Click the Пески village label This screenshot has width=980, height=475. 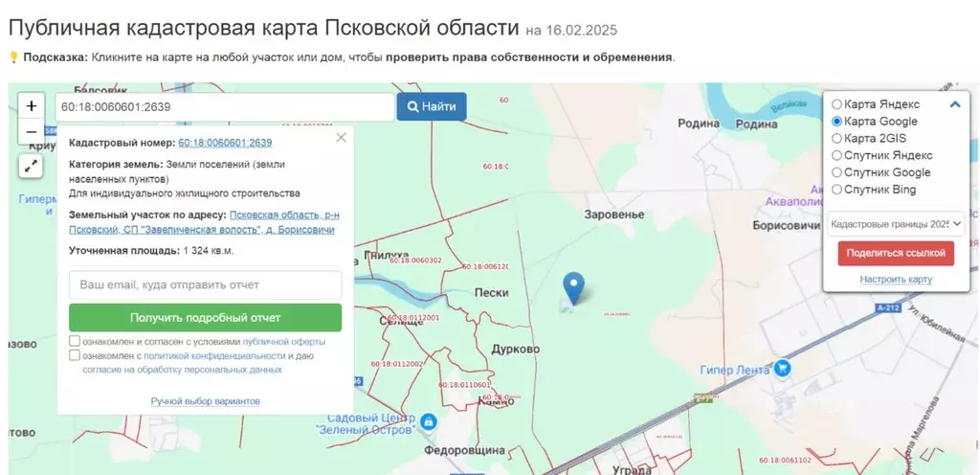pos(491,292)
